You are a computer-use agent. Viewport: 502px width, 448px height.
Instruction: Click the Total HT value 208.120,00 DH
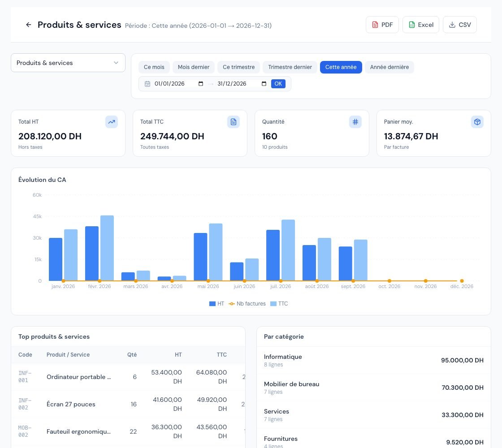click(x=50, y=136)
